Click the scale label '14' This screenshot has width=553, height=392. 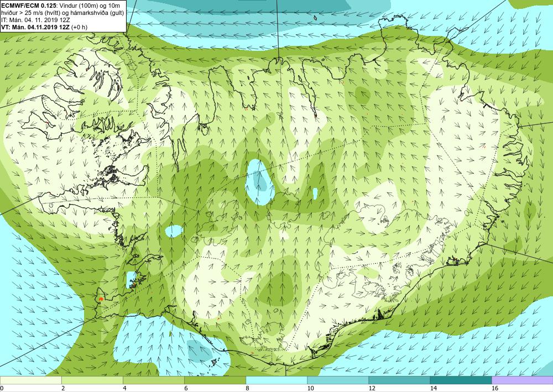pyautogui.click(x=434, y=388)
